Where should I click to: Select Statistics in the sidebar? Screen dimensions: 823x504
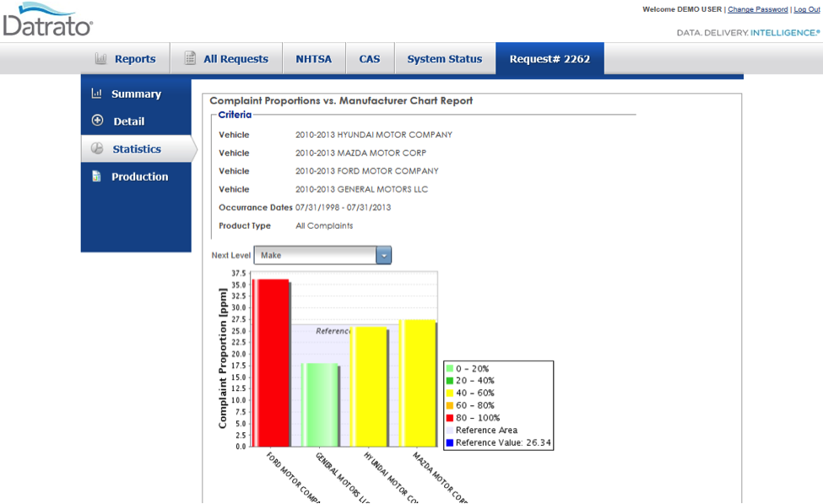point(138,149)
